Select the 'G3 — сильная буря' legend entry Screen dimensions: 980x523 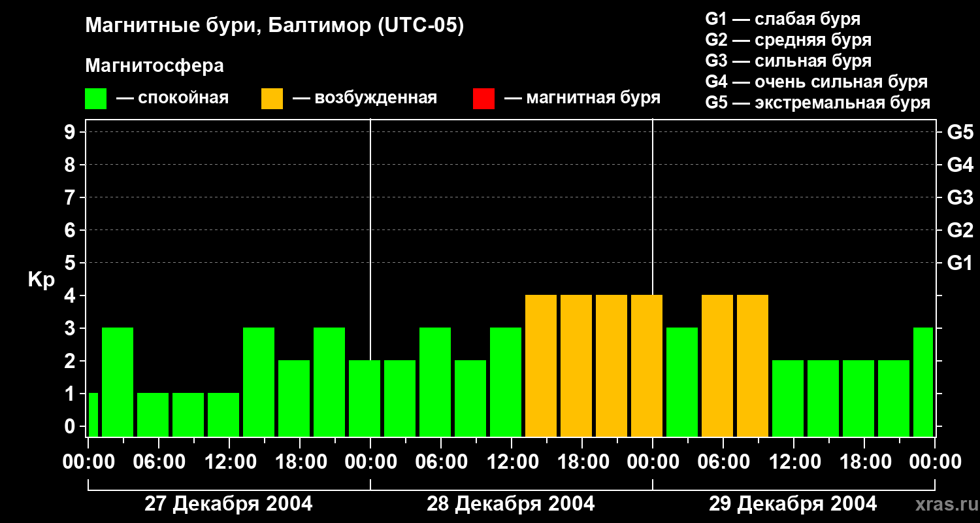coord(788,61)
